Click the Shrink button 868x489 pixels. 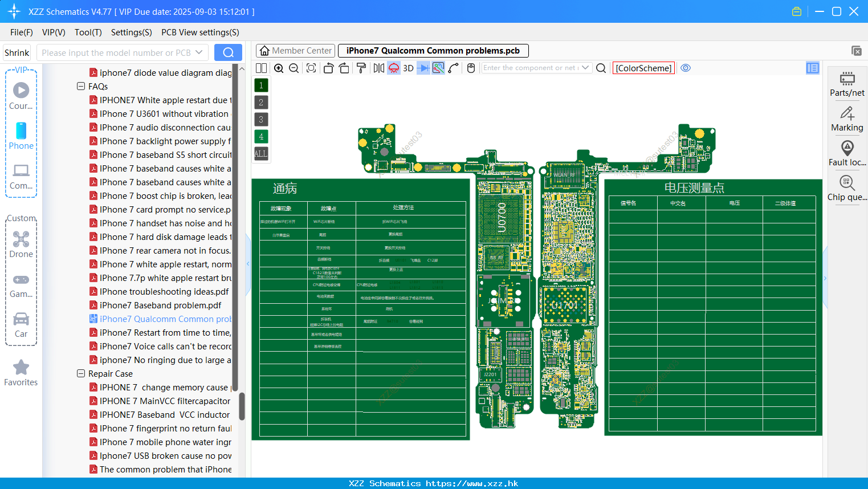click(x=17, y=52)
